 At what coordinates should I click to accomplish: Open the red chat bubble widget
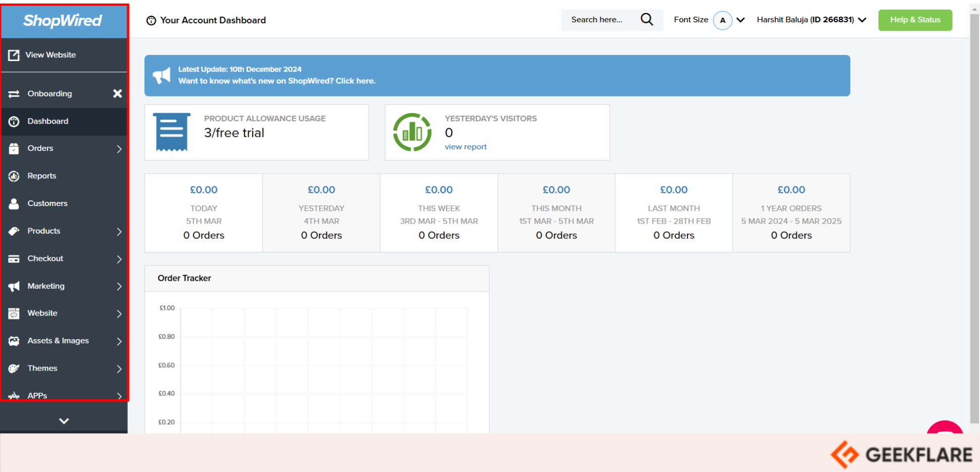pos(945,427)
